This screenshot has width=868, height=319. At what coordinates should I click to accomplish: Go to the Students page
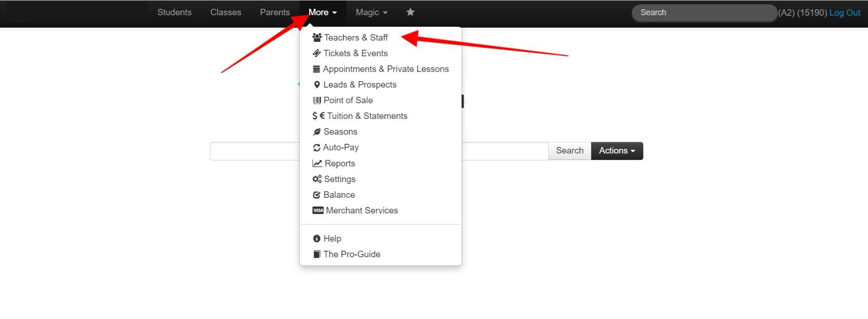tap(174, 12)
